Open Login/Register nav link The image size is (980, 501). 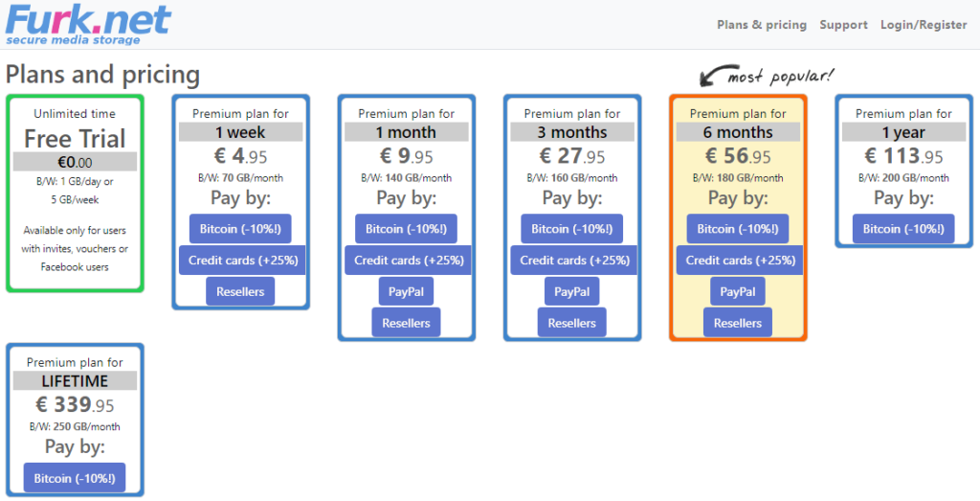(x=924, y=25)
